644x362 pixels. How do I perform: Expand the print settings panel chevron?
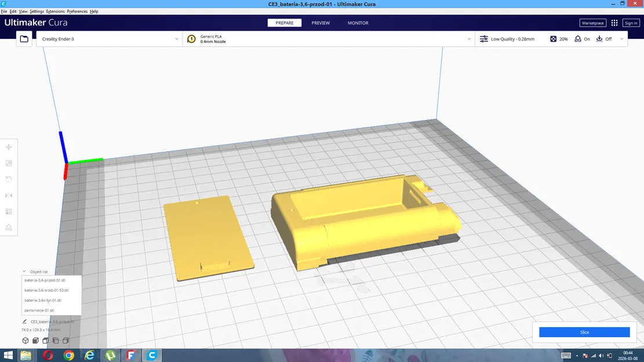pos(622,39)
